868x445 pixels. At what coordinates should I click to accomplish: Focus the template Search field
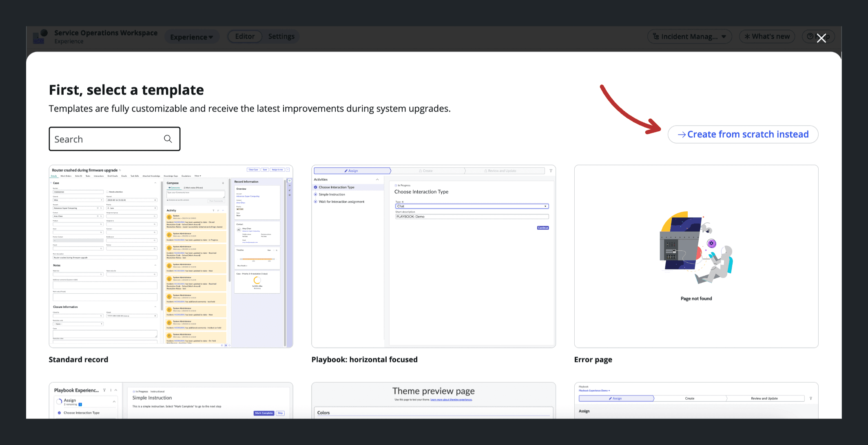coord(114,139)
